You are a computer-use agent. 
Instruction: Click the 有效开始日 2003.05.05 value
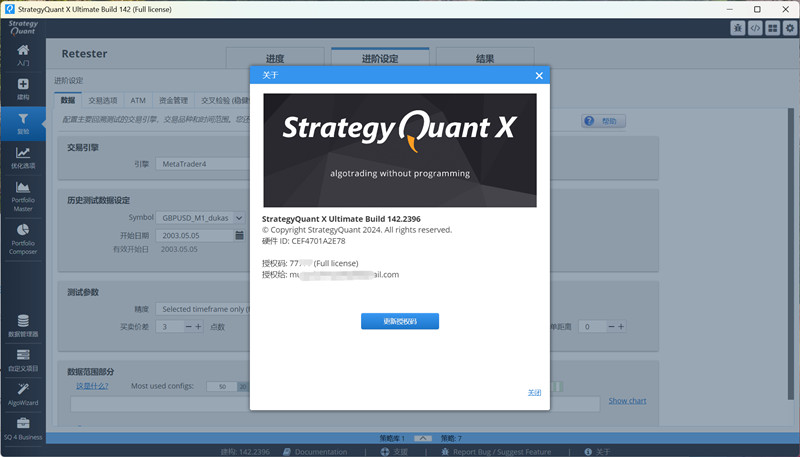tap(179, 249)
